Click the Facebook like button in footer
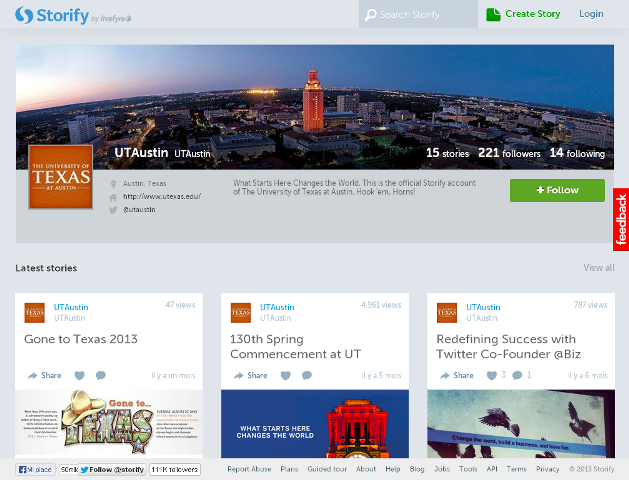 pyautogui.click(x=34, y=469)
